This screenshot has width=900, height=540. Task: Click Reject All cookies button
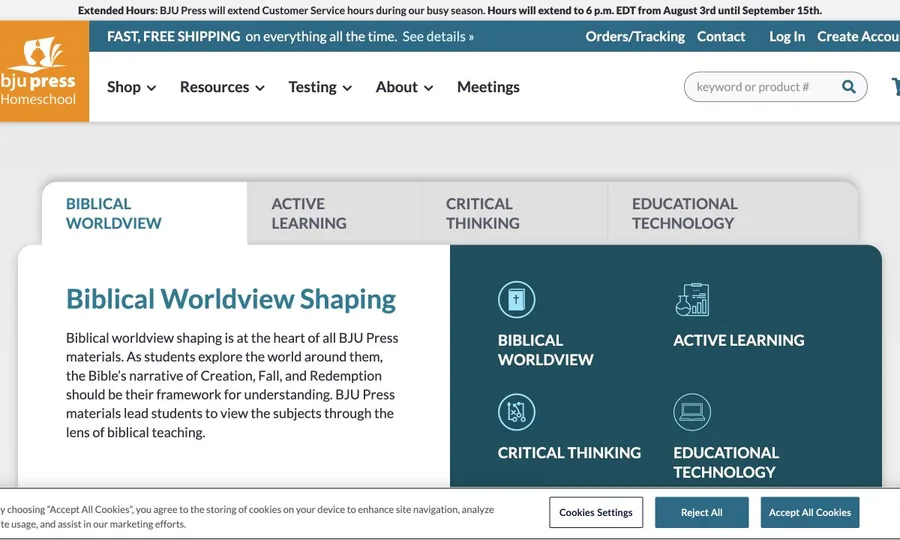coord(701,512)
